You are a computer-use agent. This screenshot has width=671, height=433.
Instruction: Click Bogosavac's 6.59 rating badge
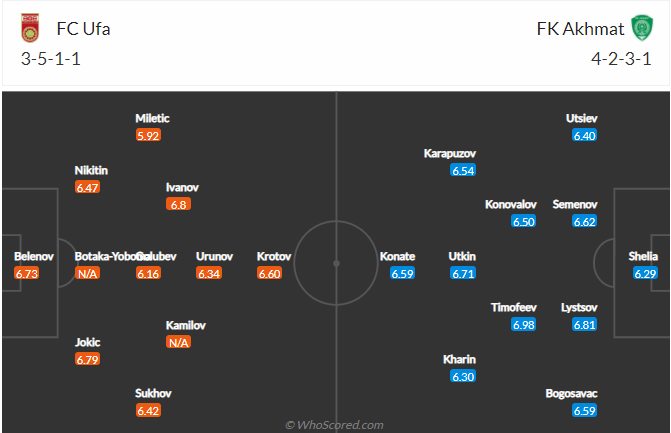coord(585,411)
